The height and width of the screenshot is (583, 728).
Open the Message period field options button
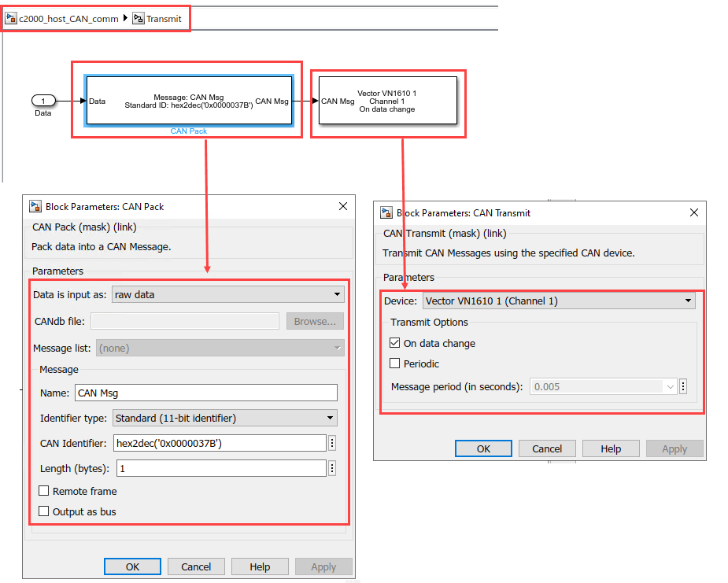[683, 386]
